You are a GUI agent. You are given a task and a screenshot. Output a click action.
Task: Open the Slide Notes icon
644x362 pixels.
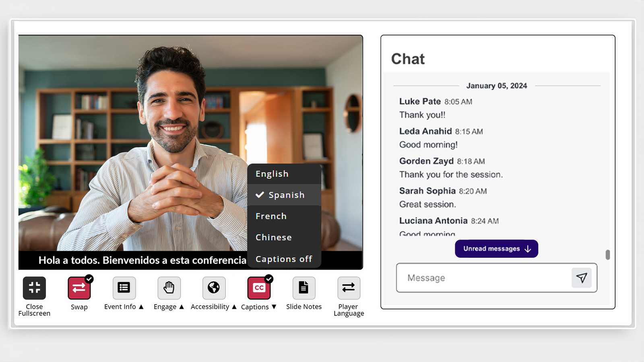tap(303, 288)
